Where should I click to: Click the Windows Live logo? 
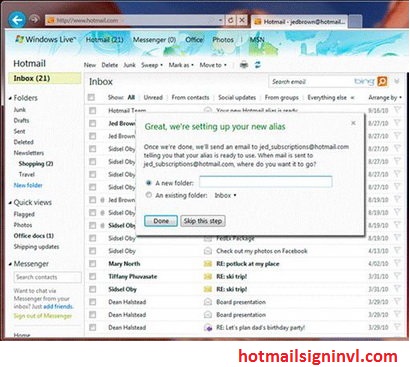click(x=46, y=39)
